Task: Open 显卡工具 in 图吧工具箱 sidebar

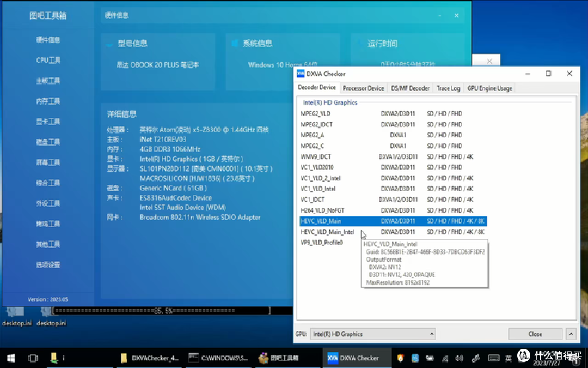Action: [x=48, y=121]
